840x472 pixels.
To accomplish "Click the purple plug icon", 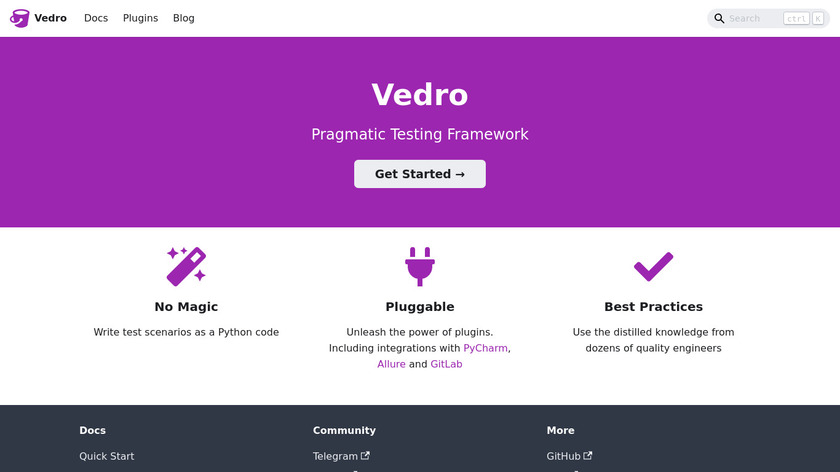I will point(420,266).
